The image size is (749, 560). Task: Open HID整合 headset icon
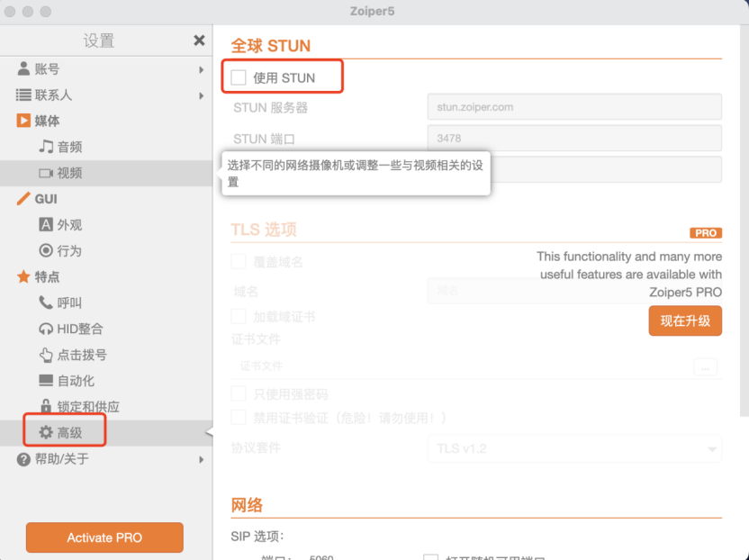(x=46, y=330)
